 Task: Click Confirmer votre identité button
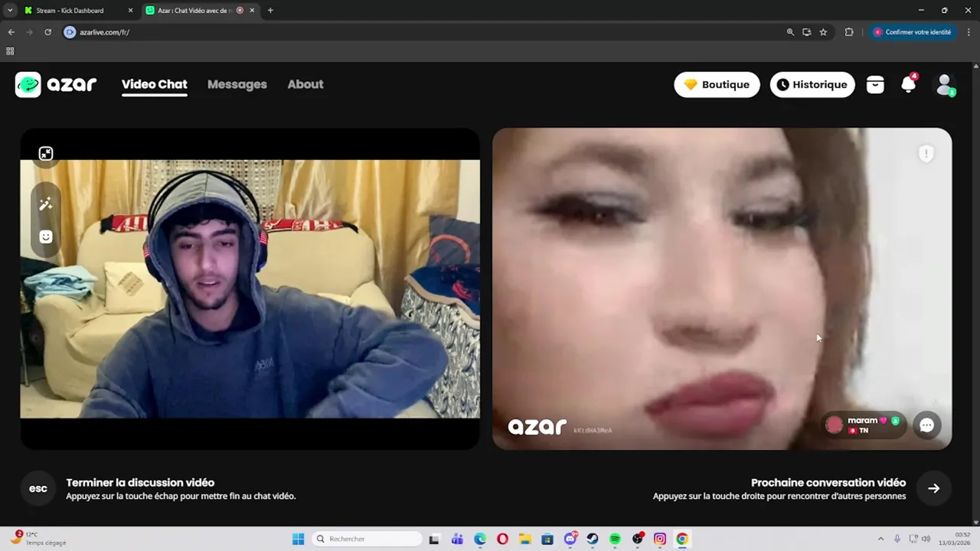913,32
